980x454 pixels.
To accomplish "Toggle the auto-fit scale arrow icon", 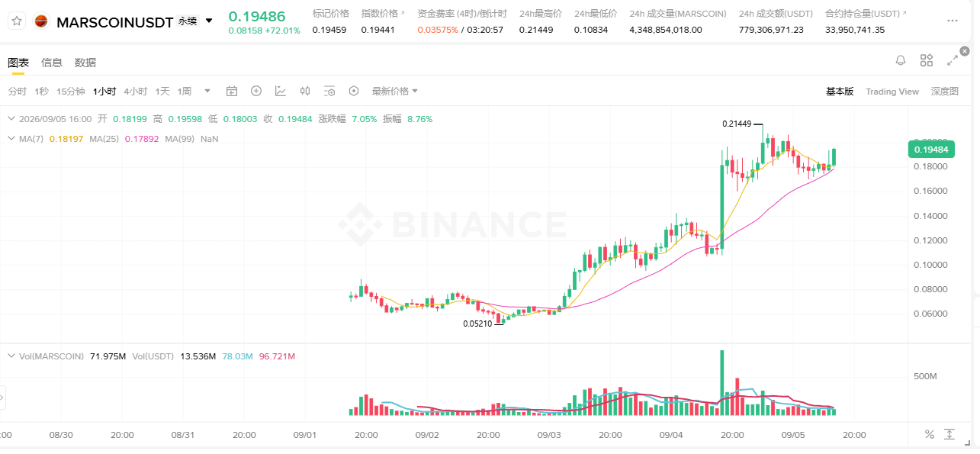I will 949,434.
